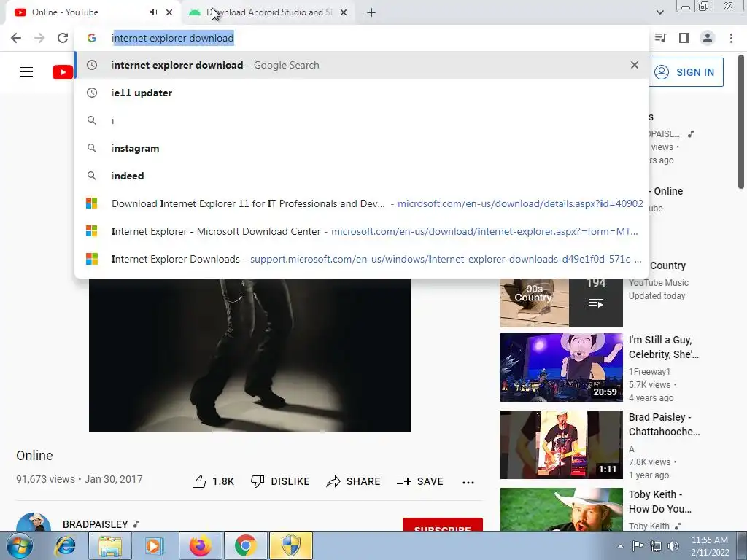Viewport: 747px width, 560px height.
Task: Choose the internet explorer download Google Search suggestion
Action: (362, 65)
